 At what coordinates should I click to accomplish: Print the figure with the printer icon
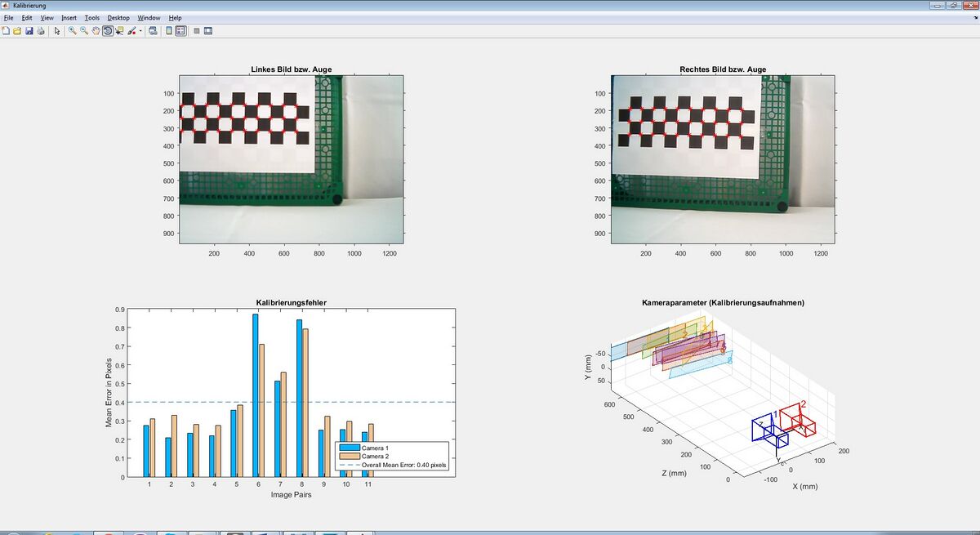40,31
